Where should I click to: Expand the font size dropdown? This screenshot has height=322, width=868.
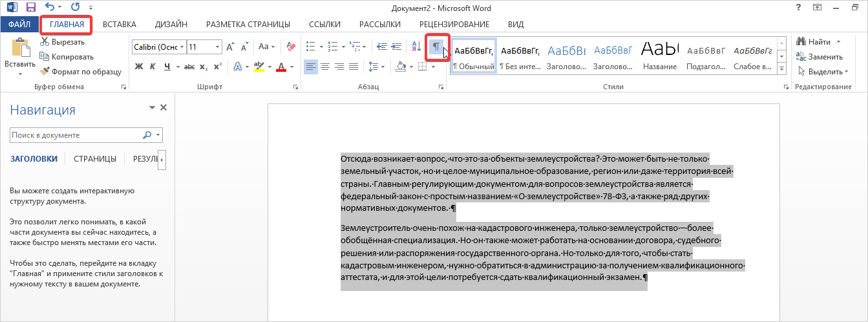coord(217,47)
